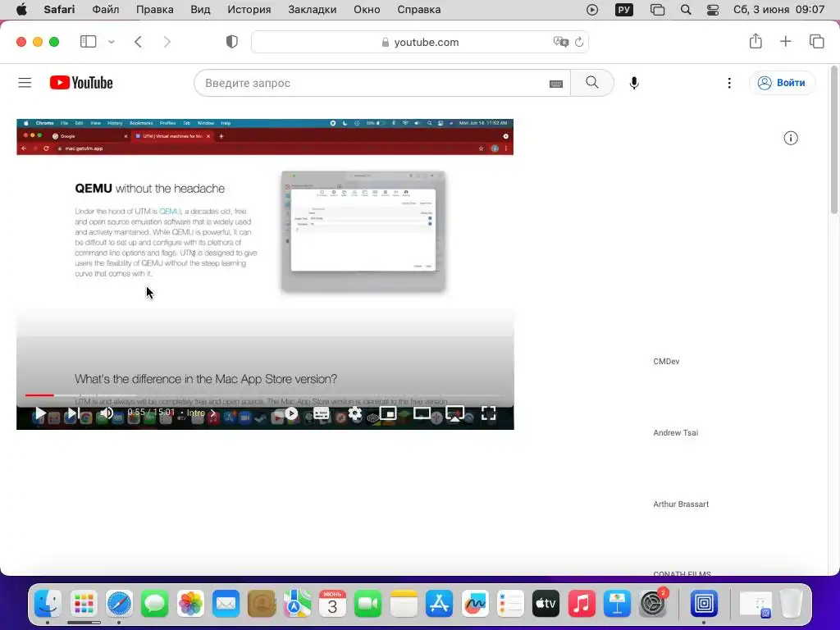
Task: Enable theater mode for the video
Action: [x=422, y=413]
